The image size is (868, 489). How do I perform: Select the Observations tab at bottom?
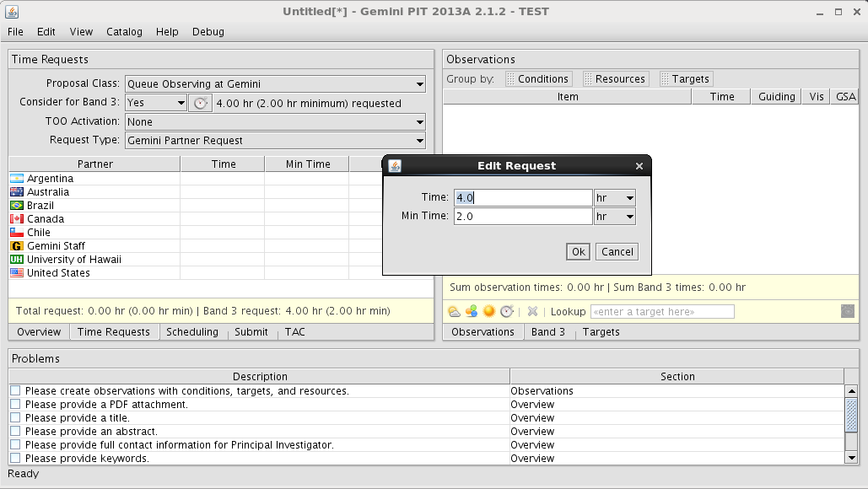point(483,332)
